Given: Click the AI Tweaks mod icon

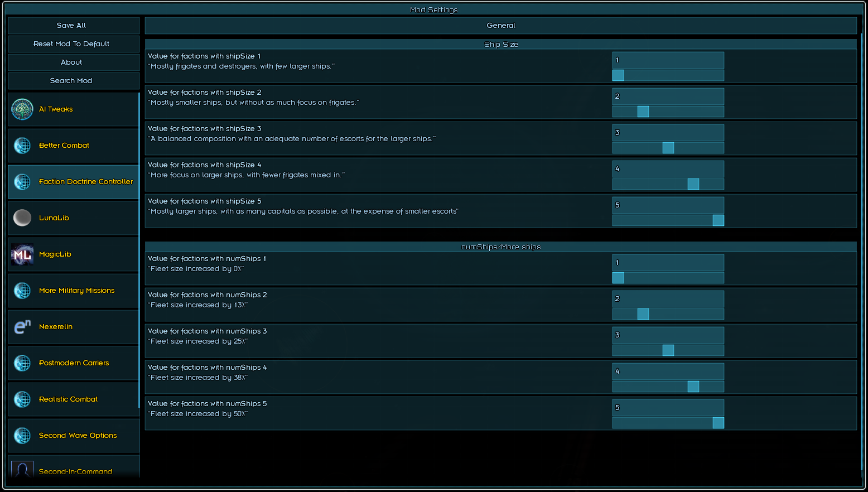Looking at the screenshot, I should pos(22,109).
